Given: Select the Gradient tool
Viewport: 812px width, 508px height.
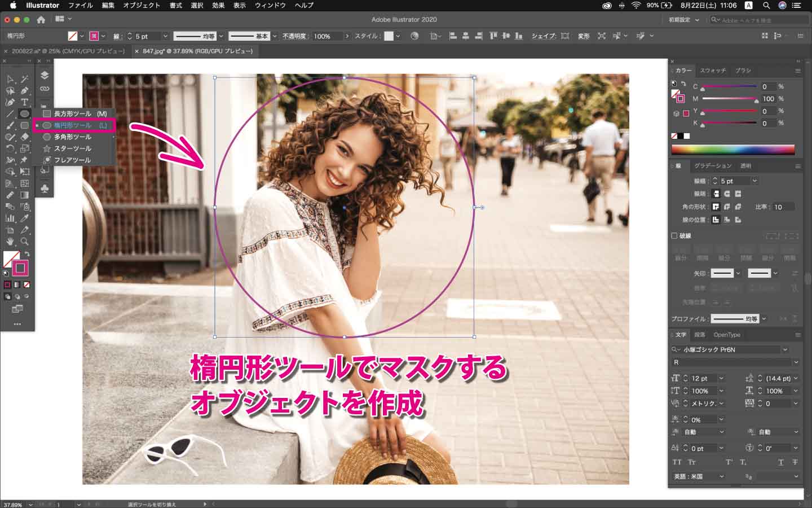Looking at the screenshot, I should coord(25,195).
